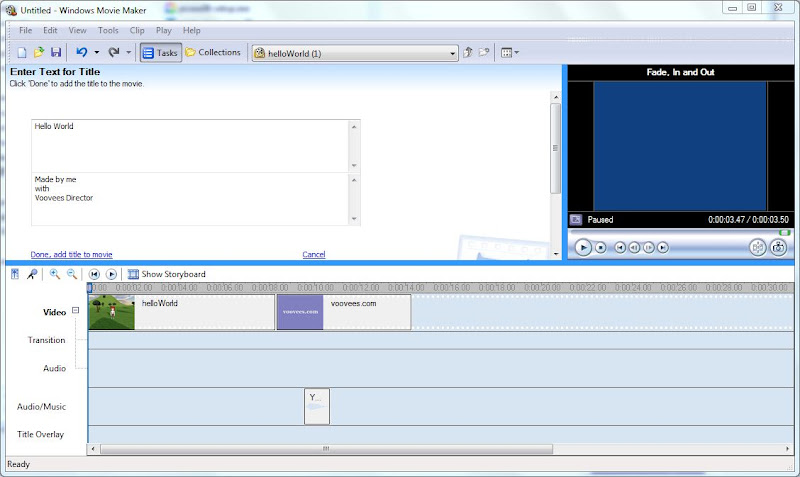
Task: Click the up arrow of the title box scrollbar
Action: tap(354, 127)
